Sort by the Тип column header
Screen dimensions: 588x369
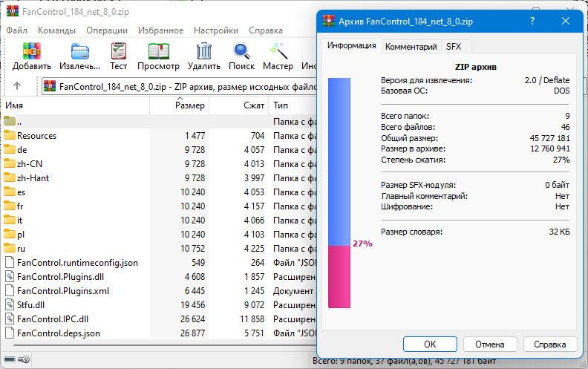[293, 105]
